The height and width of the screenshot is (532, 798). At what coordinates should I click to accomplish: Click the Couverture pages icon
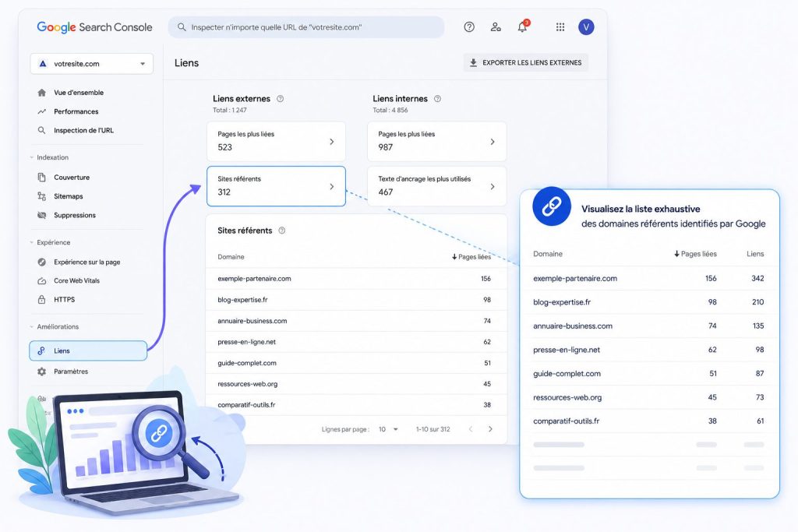tap(42, 177)
